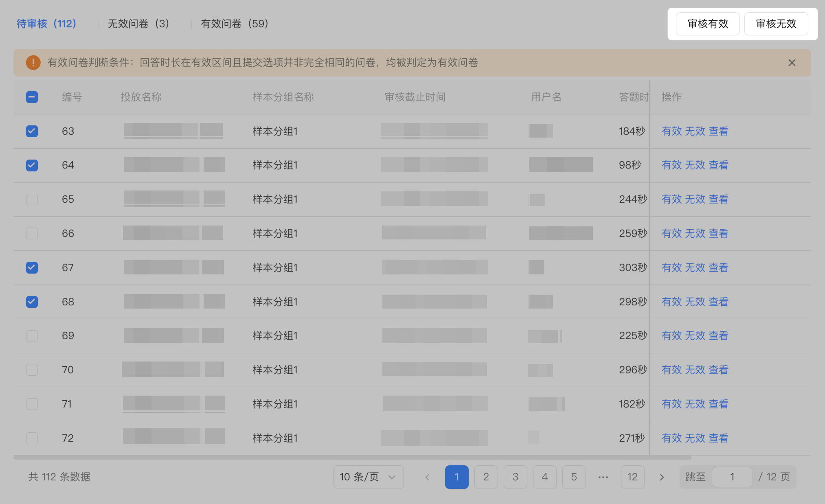Viewport: 825px width, 504px height.
Task: Dismiss the valid-questionnaire condition notice banner
Action: 792,63
